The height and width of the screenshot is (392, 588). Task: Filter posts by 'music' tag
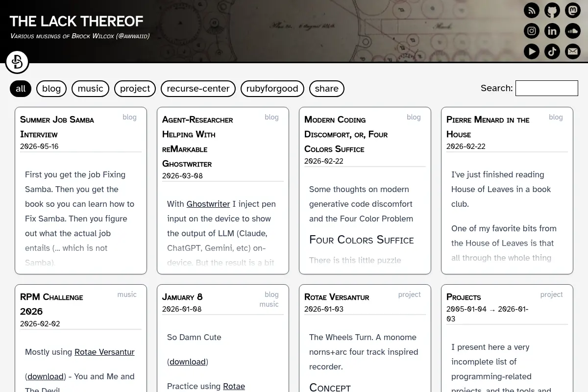pyautogui.click(x=91, y=89)
